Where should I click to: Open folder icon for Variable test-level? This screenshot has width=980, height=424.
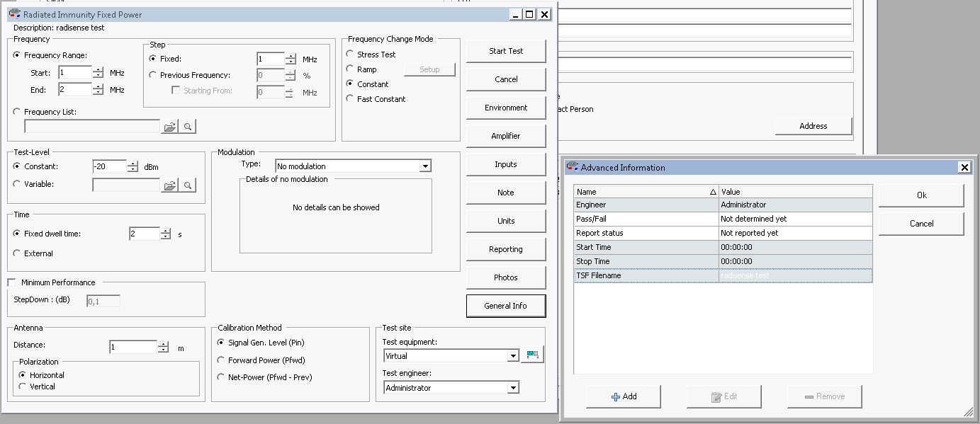point(169,185)
